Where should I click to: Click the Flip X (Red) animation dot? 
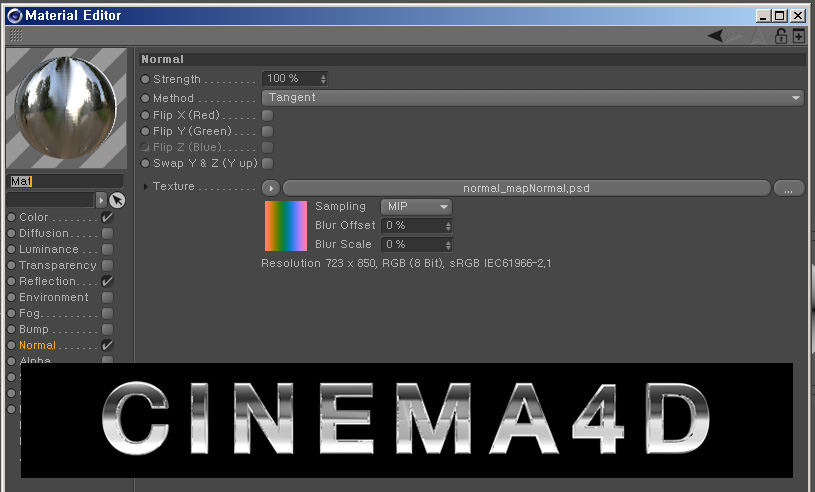[145, 115]
